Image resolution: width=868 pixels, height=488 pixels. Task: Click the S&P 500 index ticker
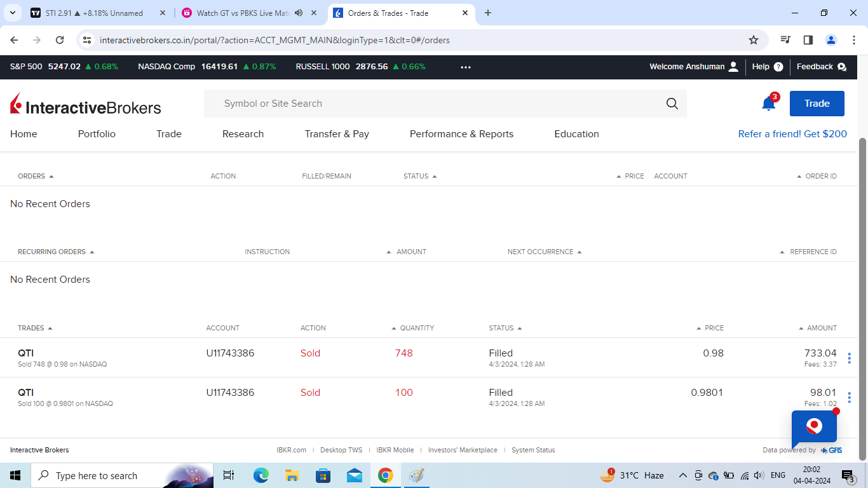tap(64, 67)
